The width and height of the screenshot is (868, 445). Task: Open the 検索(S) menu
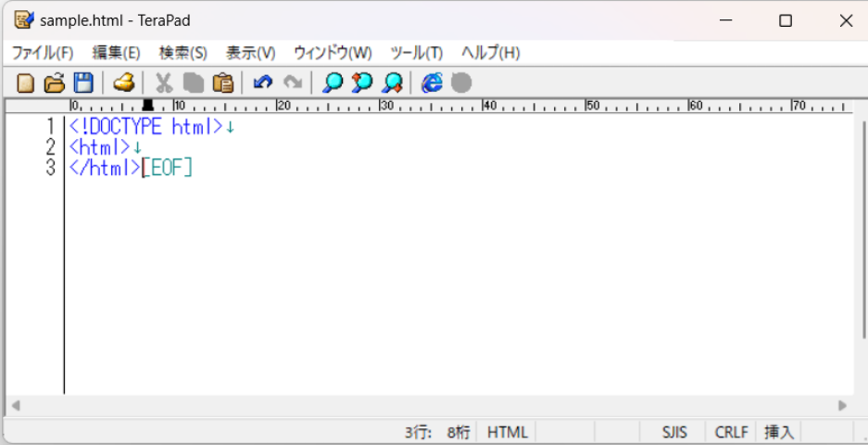pyautogui.click(x=183, y=53)
